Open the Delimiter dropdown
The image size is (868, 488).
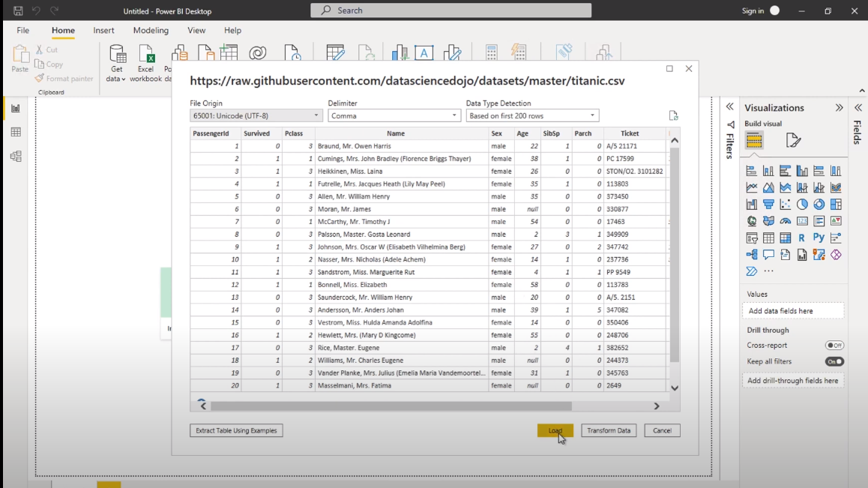pyautogui.click(x=394, y=115)
